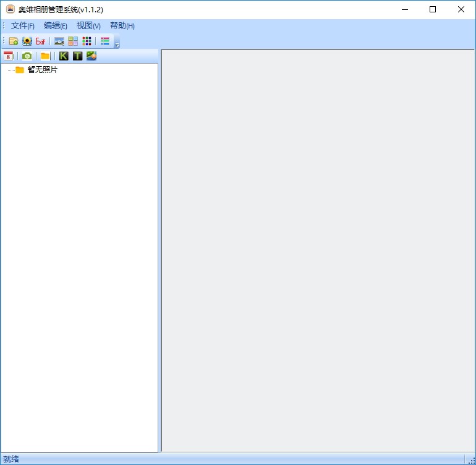Minimize the 奥维相册管理系统 window
476x465 pixels.
tap(405, 9)
